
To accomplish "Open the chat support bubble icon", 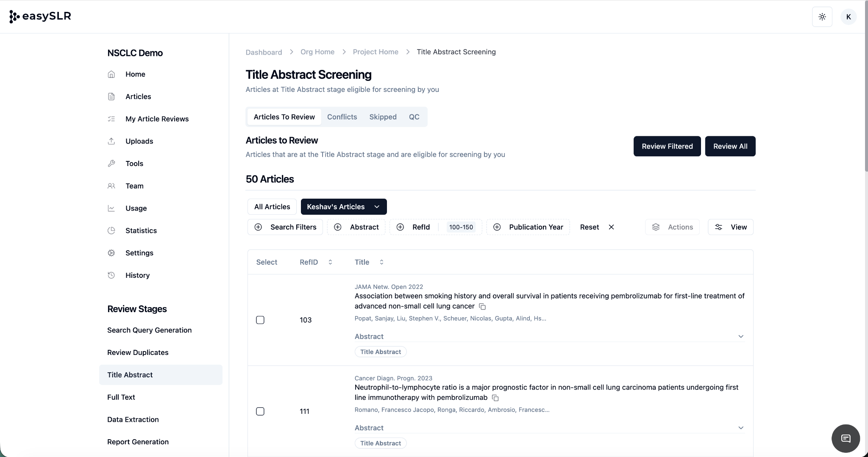I will (846, 438).
